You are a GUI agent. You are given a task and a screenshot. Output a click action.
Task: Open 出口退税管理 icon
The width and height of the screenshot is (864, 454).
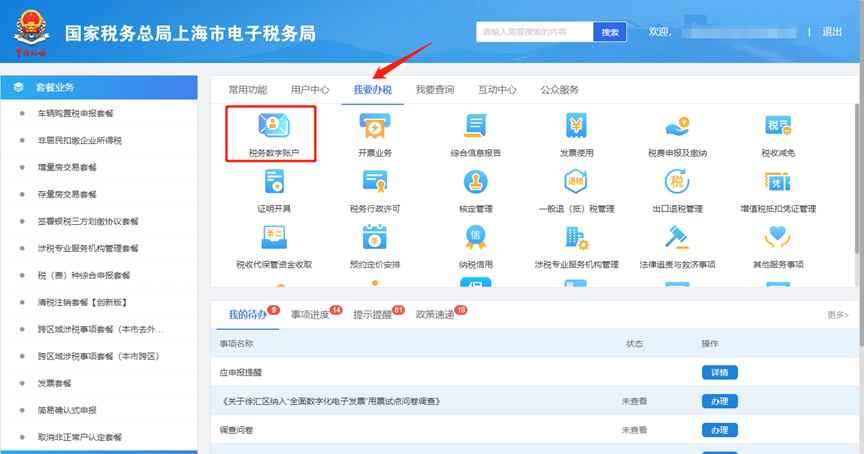tap(677, 182)
